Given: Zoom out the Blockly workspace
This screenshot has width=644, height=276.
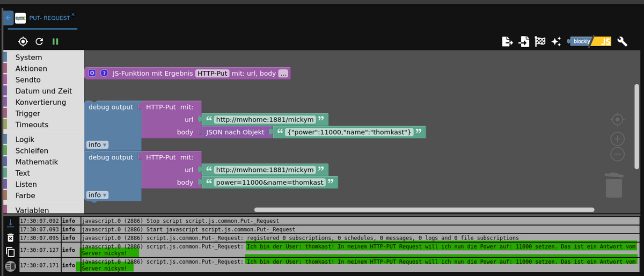Looking at the screenshot, I should (618, 154).
